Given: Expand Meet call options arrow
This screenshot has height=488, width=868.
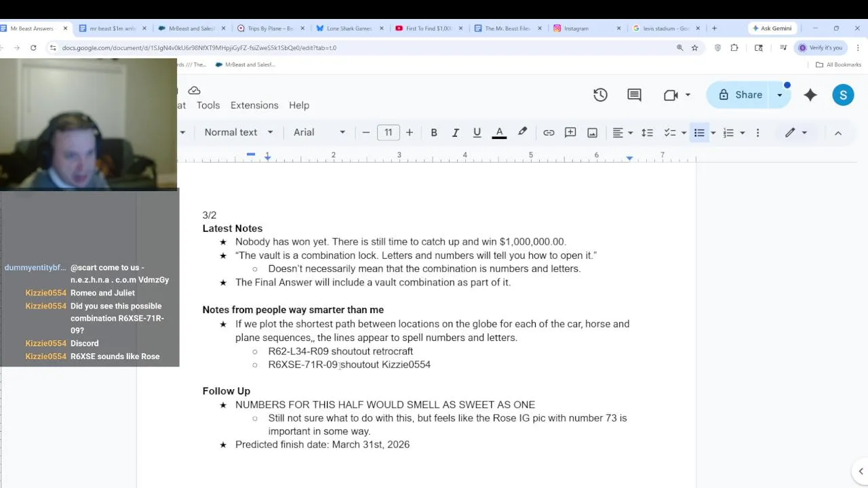Looking at the screenshot, I should (x=688, y=95).
